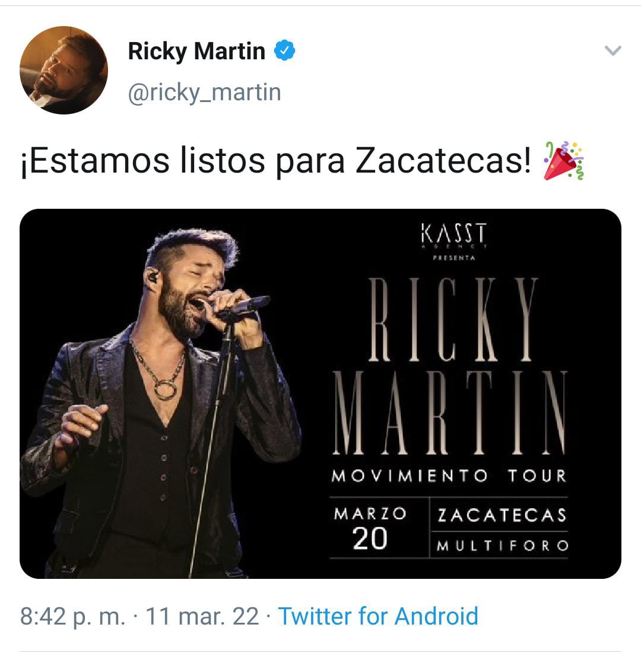Click the blue verified badge
641x672 pixels.
[285, 50]
